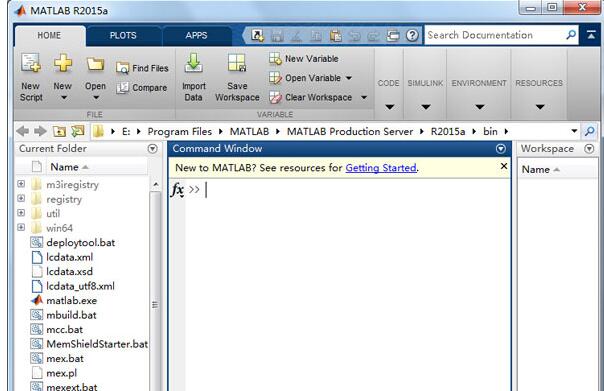Click the shortcut icon in quick access toolbar
This screenshot has width=604, height=391.
[x=257, y=35]
